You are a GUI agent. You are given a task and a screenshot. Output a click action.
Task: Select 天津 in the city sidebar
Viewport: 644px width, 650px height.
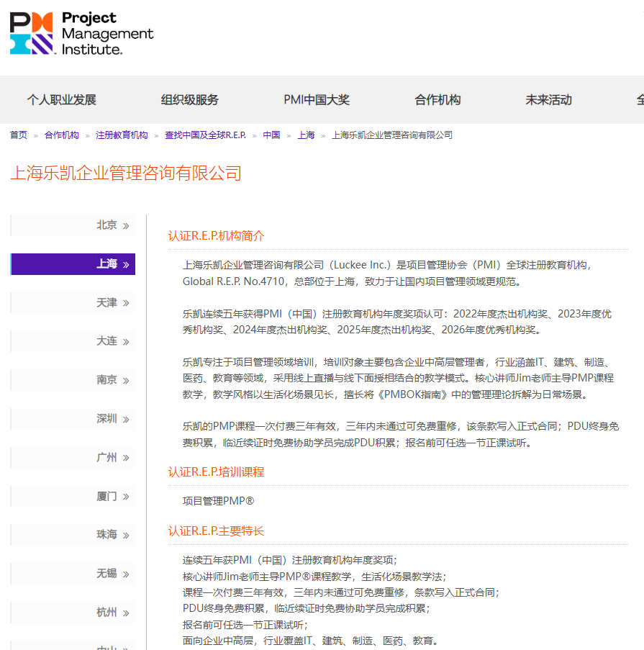(x=73, y=302)
